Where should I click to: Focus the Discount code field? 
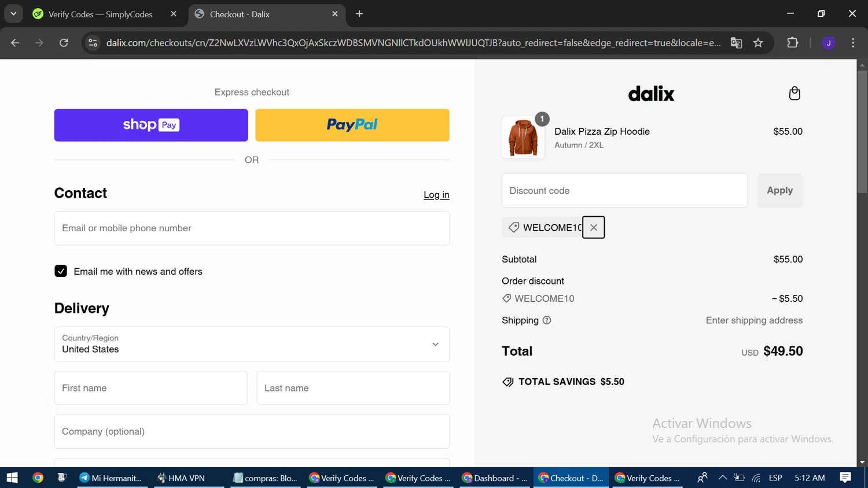pyautogui.click(x=624, y=190)
